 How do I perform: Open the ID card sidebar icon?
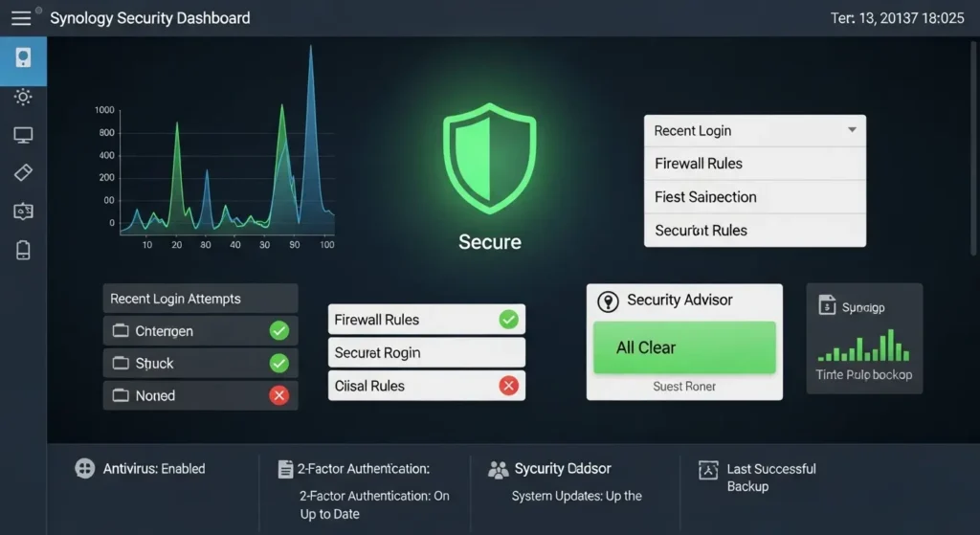23,212
